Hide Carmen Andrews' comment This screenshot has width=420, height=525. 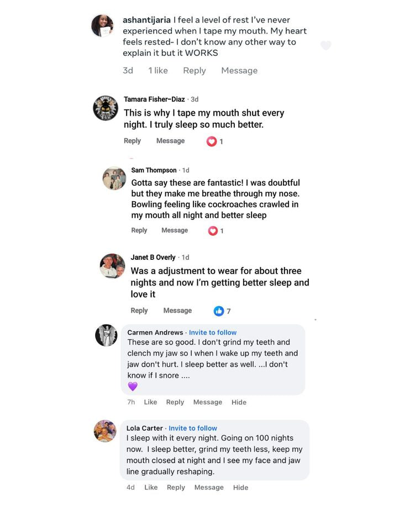click(239, 402)
